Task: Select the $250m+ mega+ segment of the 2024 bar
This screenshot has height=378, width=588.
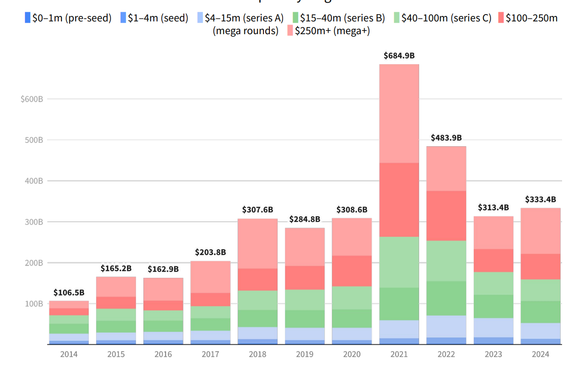Action: (541, 231)
